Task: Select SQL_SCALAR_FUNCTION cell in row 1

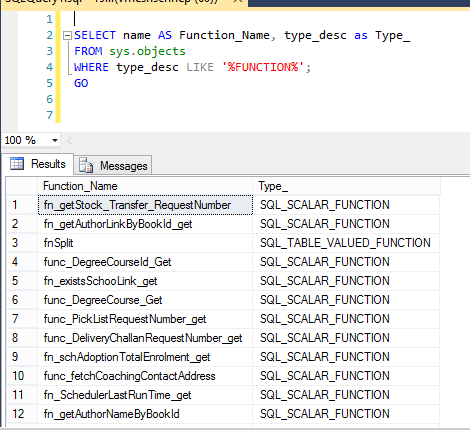Action: pyautogui.click(x=346, y=205)
